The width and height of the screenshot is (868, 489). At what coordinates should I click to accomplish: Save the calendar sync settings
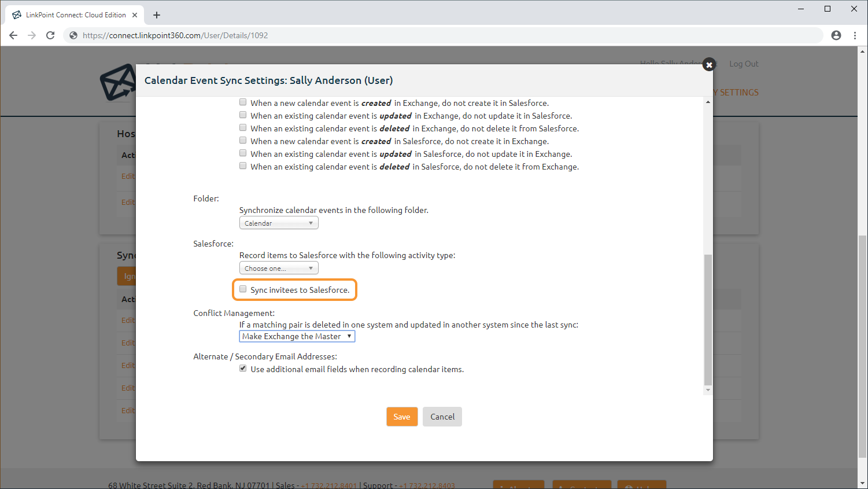pyautogui.click(x=402, y=417)
